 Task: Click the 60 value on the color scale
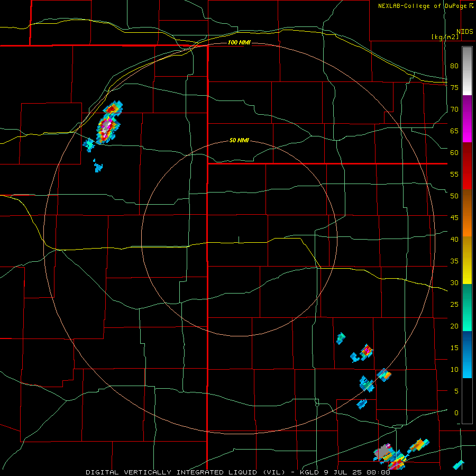[x=454, y=152]
